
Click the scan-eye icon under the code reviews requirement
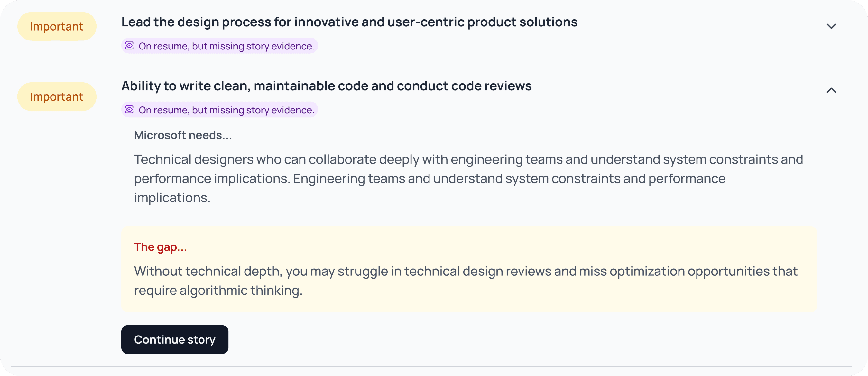(x=129, y=110)
